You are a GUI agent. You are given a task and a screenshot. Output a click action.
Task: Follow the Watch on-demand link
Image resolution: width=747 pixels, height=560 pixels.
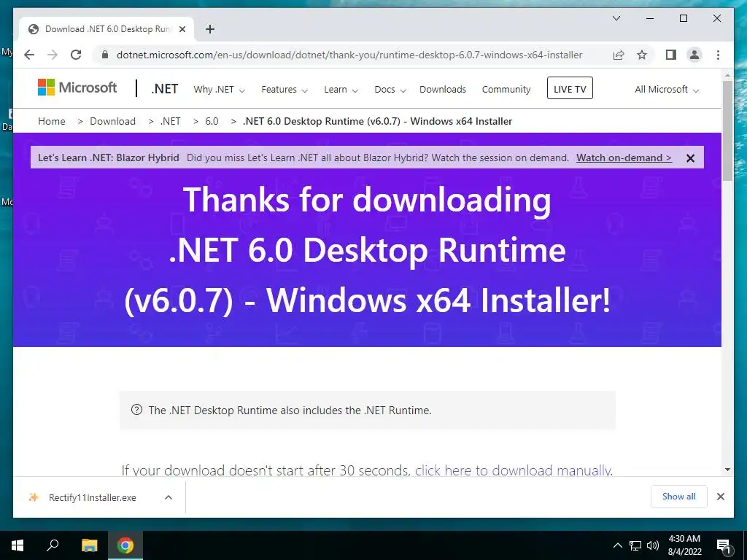tap(624, 158)
